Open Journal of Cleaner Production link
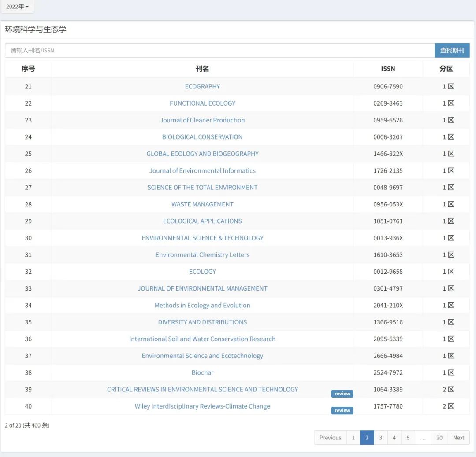The height and width of the screenshot is (457, 476). 202,120
